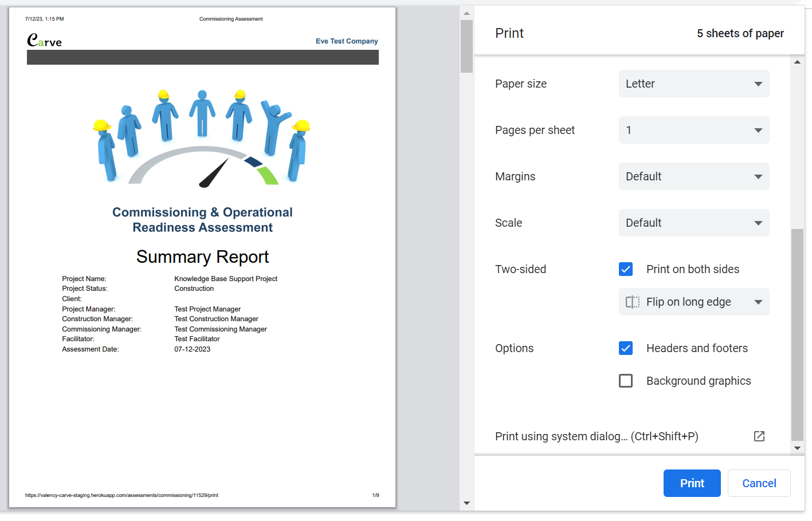This screenshot has width=812, height=521.
Task: Disable Headers and footers checkbox
Action: point(626,348)
